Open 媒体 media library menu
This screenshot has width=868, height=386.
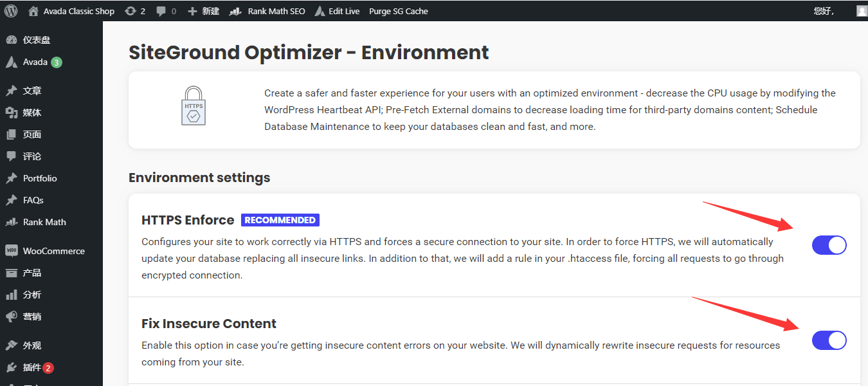coord(32,113)
